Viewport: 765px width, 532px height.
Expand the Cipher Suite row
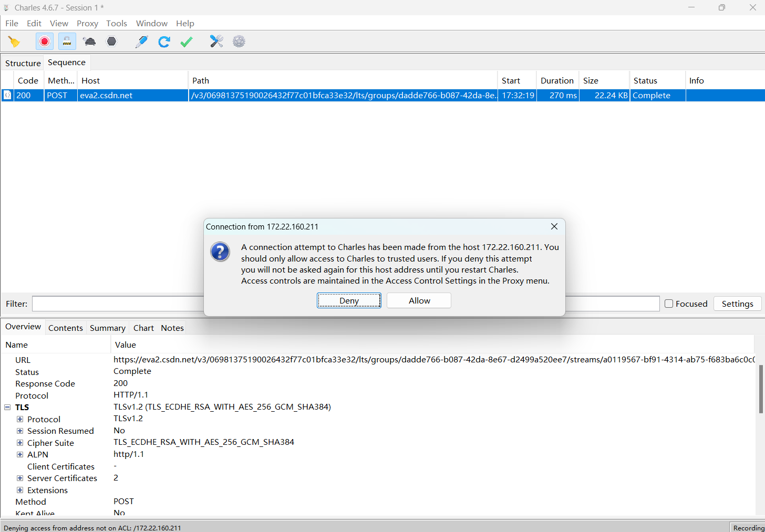(x=20, y=443)
